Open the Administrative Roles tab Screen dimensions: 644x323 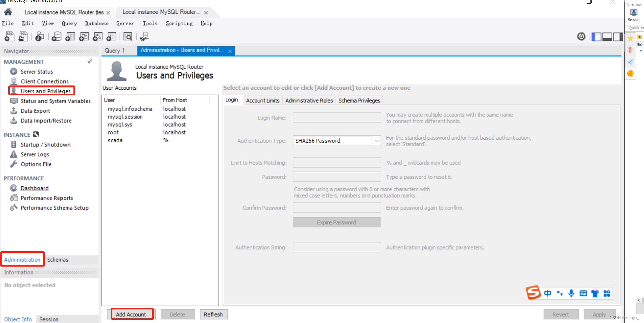coord(309,100)
